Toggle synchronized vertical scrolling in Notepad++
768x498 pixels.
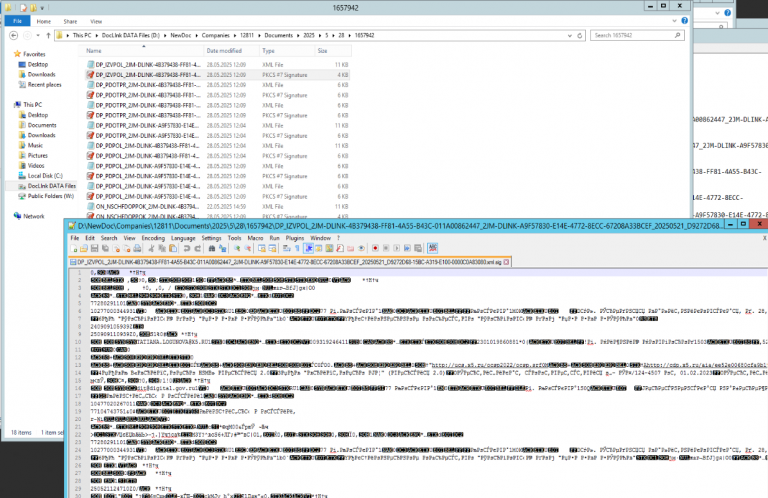(x=262, y=248)
